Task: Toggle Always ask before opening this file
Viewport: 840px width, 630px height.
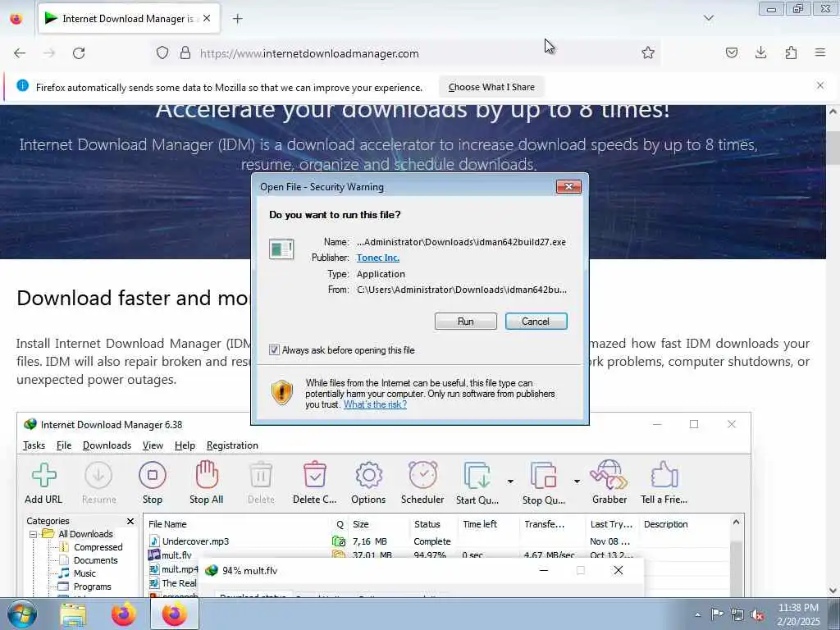Action: point(274,349)
